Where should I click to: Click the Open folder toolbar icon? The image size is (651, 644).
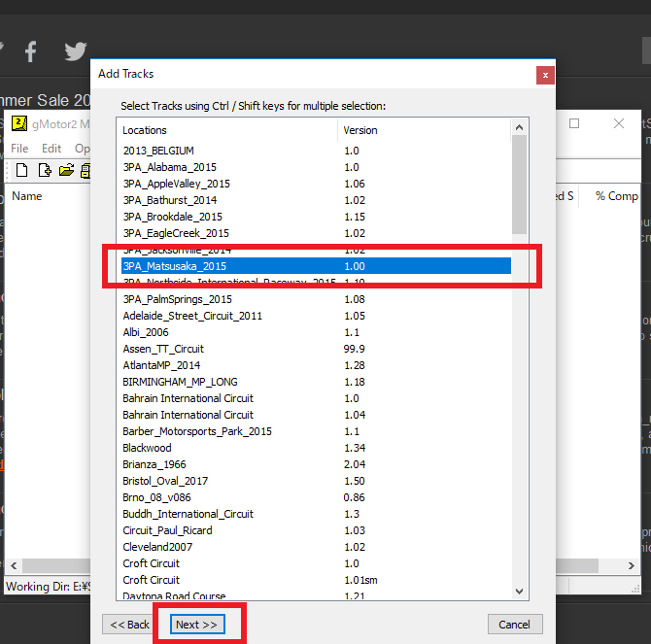pos(66,171)
